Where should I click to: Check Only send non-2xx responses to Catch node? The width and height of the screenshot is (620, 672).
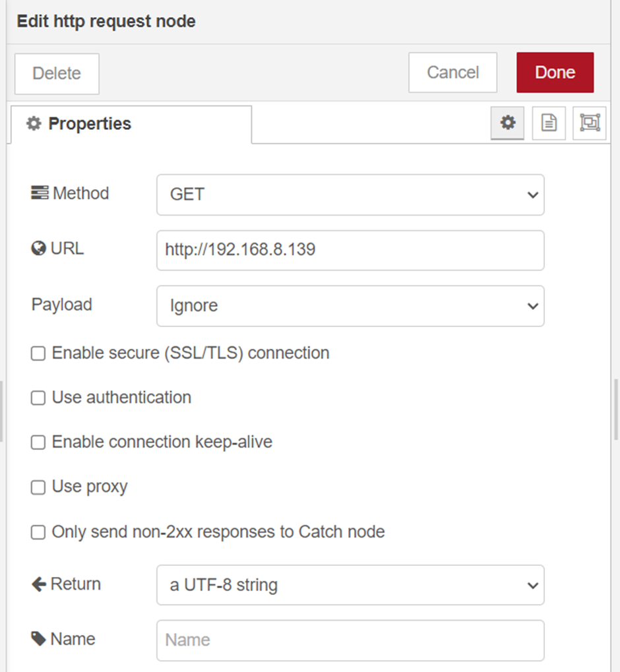[38, 532]
